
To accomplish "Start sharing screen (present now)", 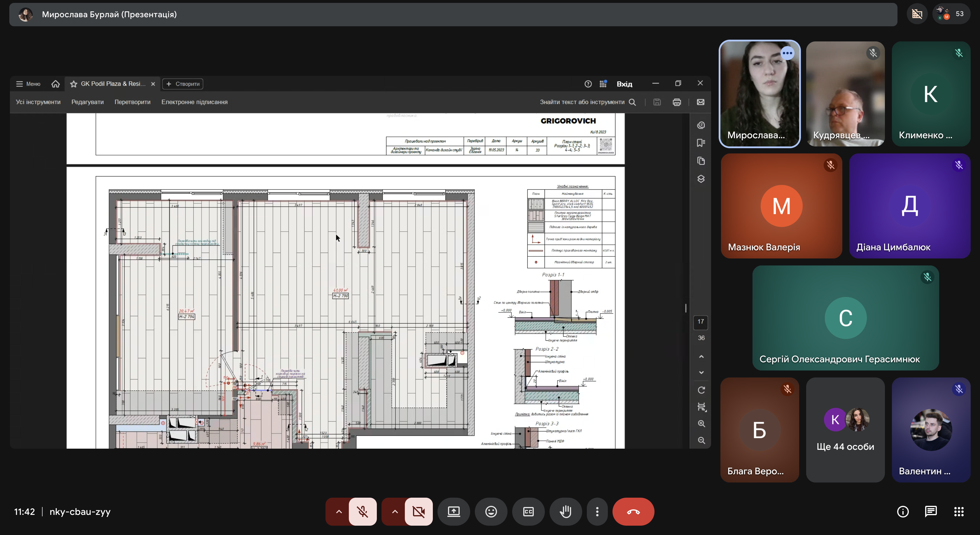I will 454,511.
